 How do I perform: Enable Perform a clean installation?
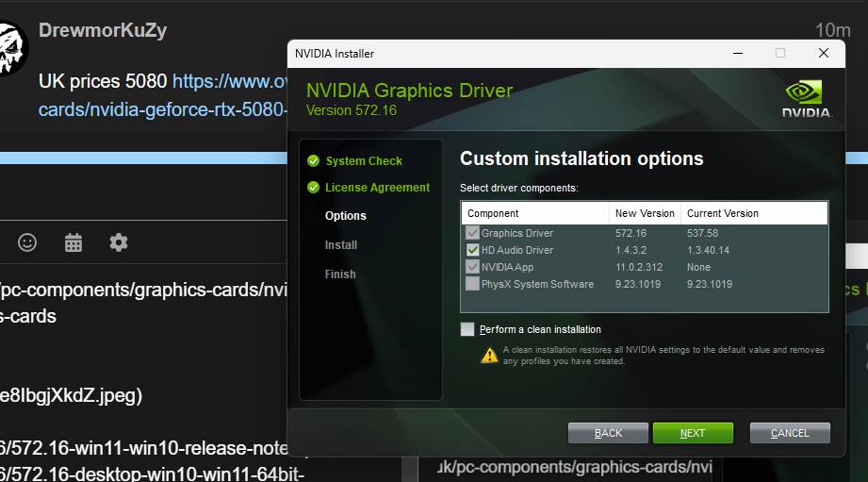click(467, 329)
